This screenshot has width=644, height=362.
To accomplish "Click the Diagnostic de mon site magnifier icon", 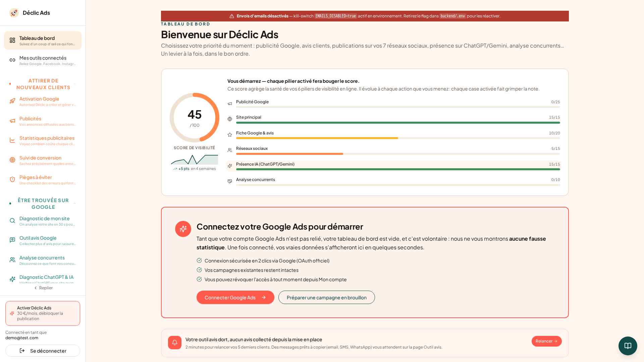I will [x=12, y=221].
